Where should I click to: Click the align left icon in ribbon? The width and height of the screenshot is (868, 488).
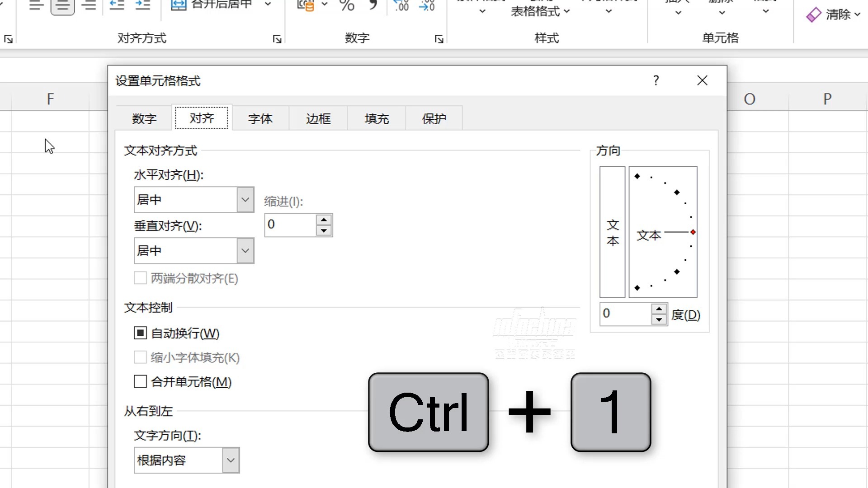36,5
